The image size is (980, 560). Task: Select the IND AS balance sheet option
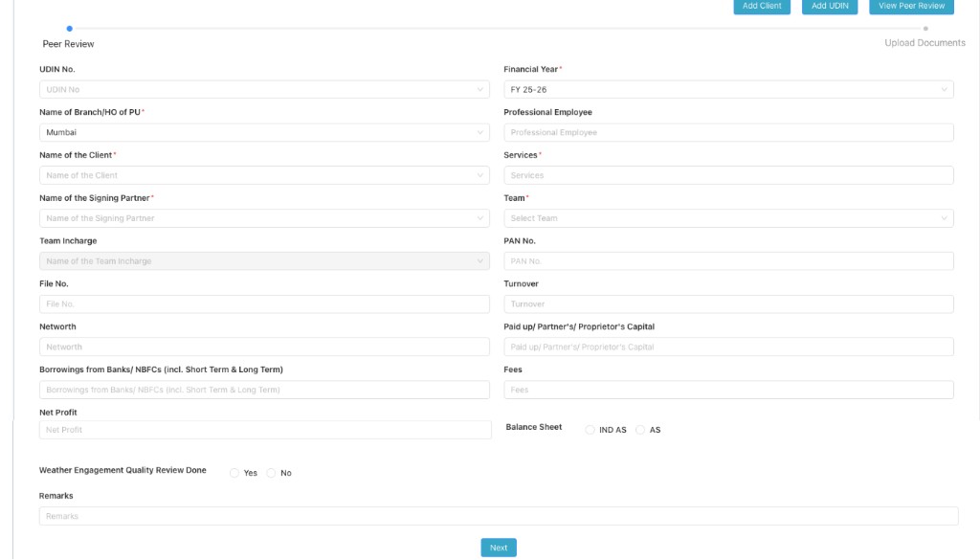590,430
